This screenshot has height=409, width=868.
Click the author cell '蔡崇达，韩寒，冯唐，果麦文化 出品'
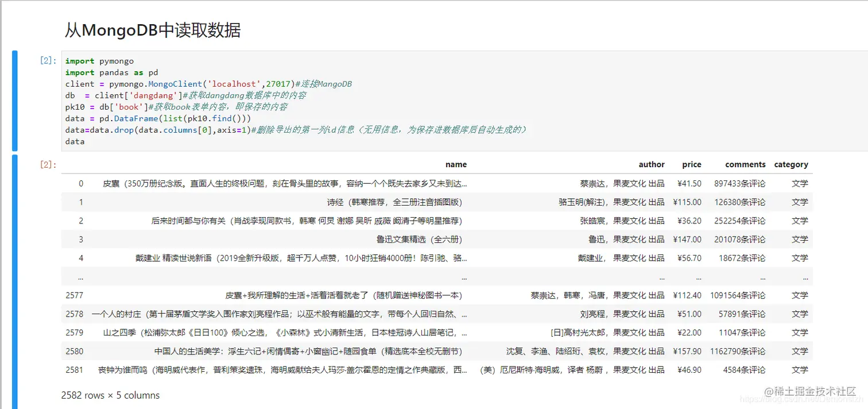598,295
